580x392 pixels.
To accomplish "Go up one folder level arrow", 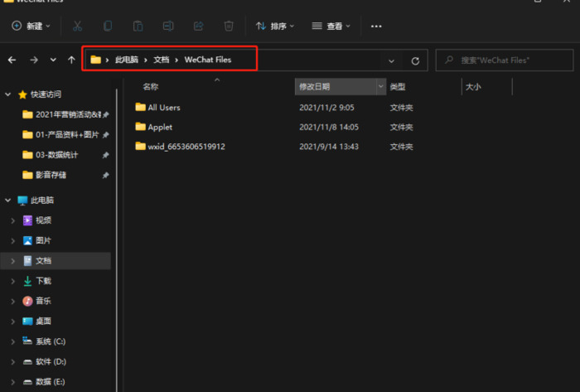I will (x=71, y=60).
